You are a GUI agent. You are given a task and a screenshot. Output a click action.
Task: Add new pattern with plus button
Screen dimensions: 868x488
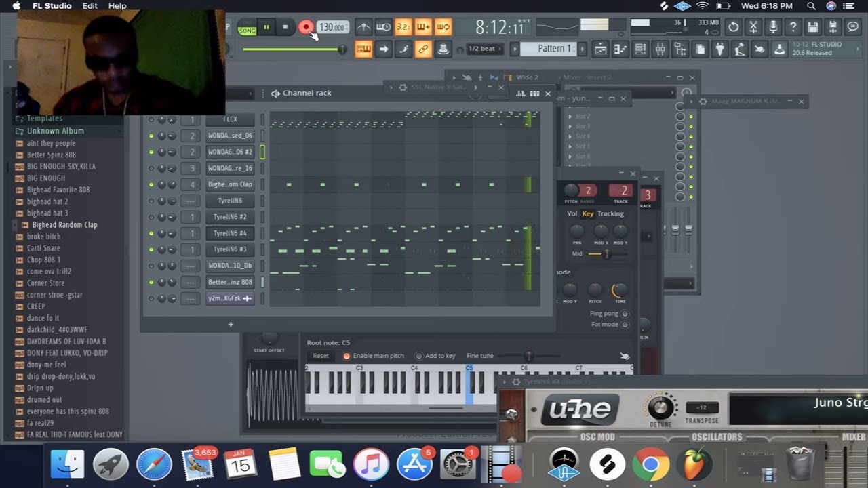point(582,49)
